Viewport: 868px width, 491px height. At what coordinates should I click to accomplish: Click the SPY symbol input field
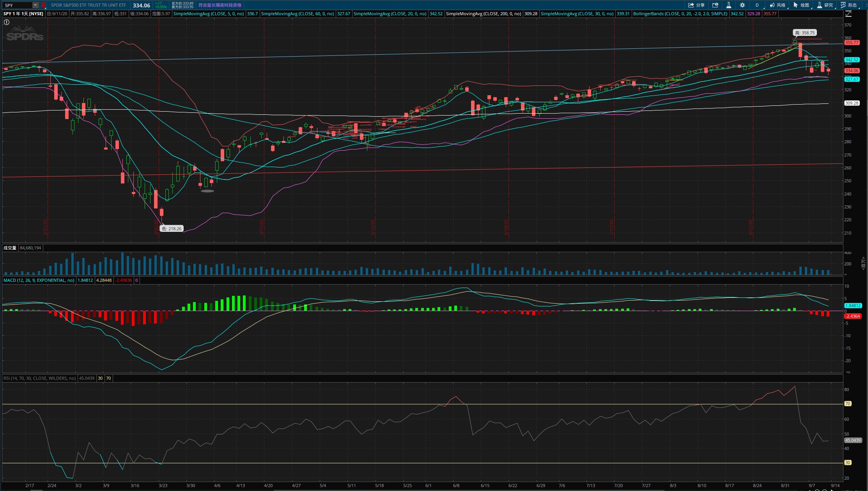point(18,5)
